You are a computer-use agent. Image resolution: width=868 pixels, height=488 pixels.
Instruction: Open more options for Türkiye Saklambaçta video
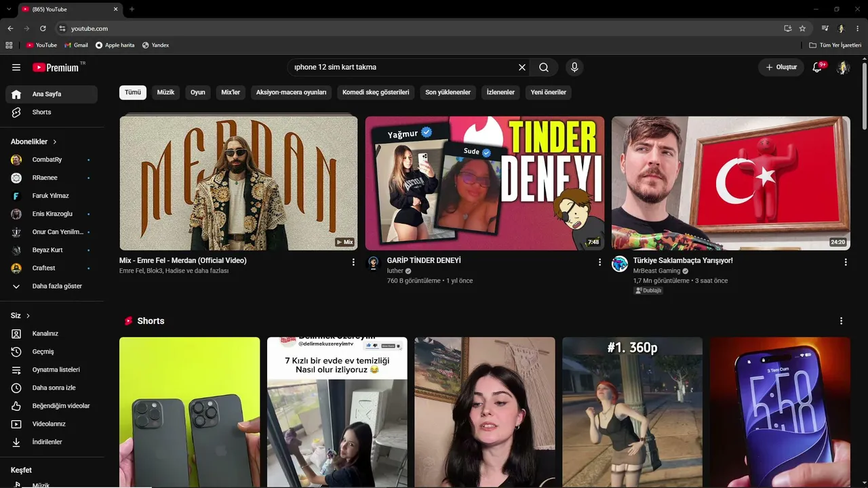846,262
